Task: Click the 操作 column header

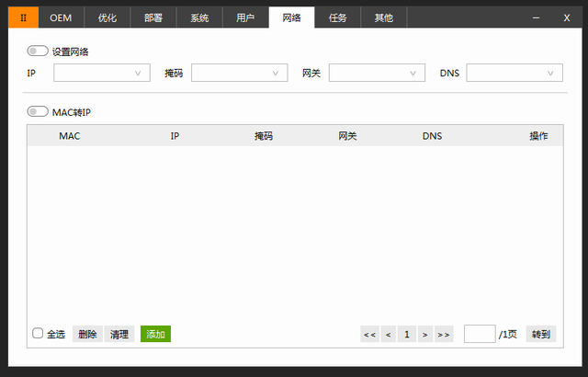Action: click(x=539, y=136)
